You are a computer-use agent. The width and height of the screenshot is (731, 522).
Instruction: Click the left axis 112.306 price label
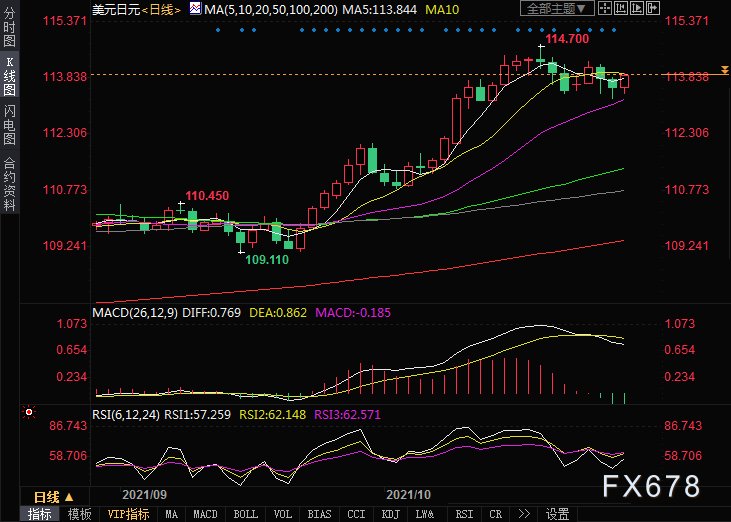tap(65, 133)
